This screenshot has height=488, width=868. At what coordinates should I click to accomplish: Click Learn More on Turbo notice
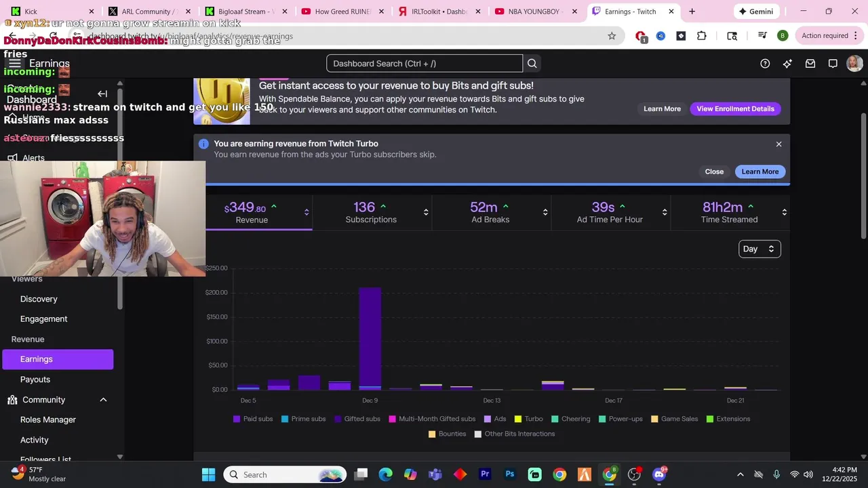click(760, 172)
